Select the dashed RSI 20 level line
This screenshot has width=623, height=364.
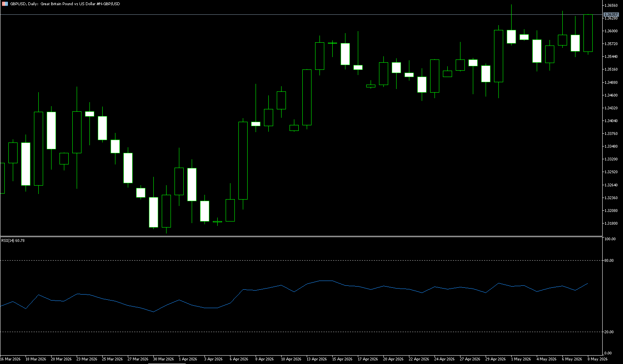tap(301, 332)
